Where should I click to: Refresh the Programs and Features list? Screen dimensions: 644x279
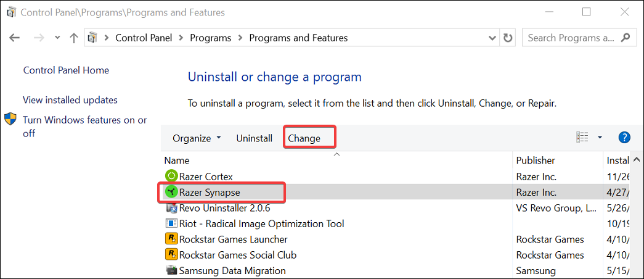(508, 38)
